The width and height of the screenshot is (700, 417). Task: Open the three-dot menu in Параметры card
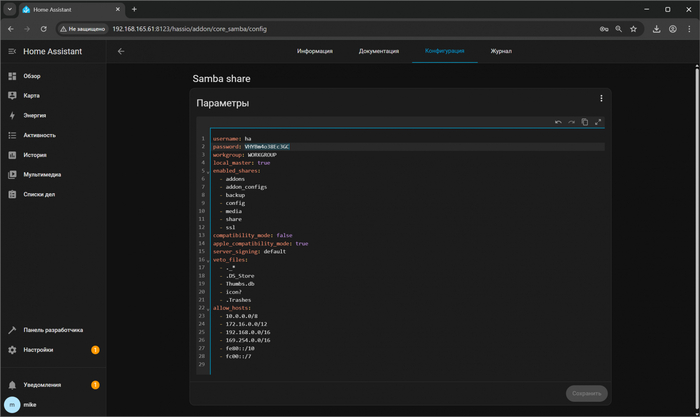pyautogui.click(x=601, y=99)
